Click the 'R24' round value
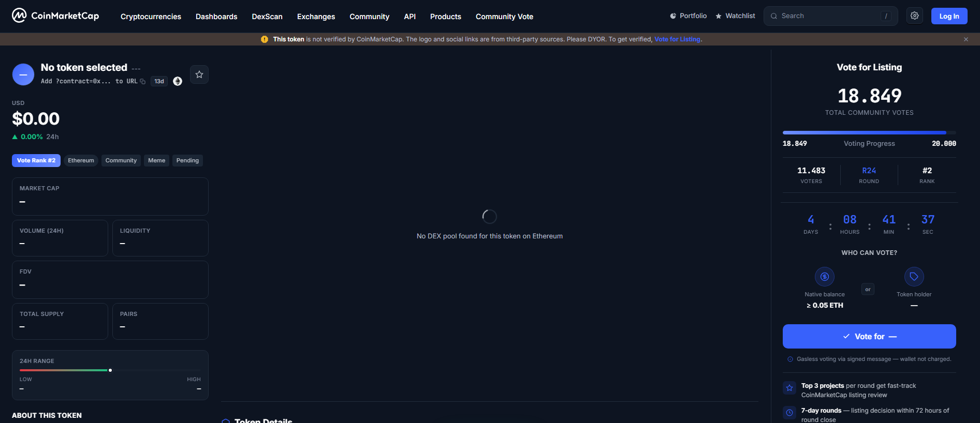Image resolution: width=980 pixels, height=423 pixels. (x=869, y=171)
